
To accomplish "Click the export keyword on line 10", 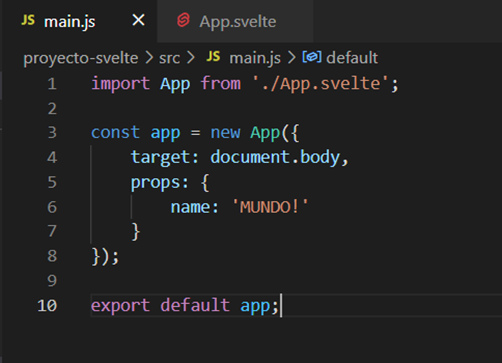I will coord(120,306).
